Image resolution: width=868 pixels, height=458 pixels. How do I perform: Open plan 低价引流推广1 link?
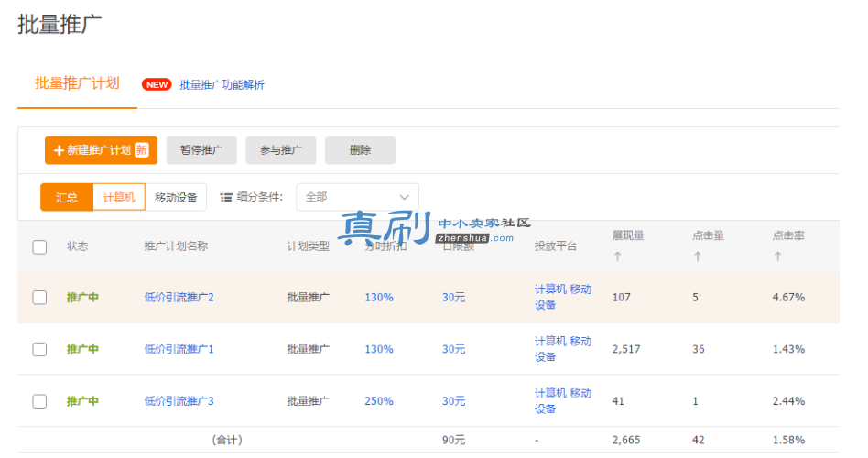pos(179,349)
